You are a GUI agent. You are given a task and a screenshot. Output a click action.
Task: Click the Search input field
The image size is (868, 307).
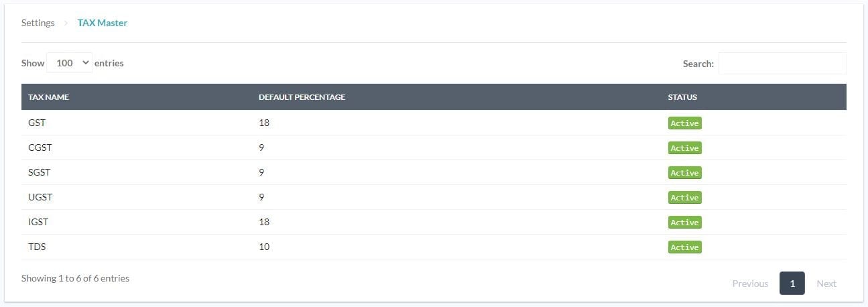782,64
